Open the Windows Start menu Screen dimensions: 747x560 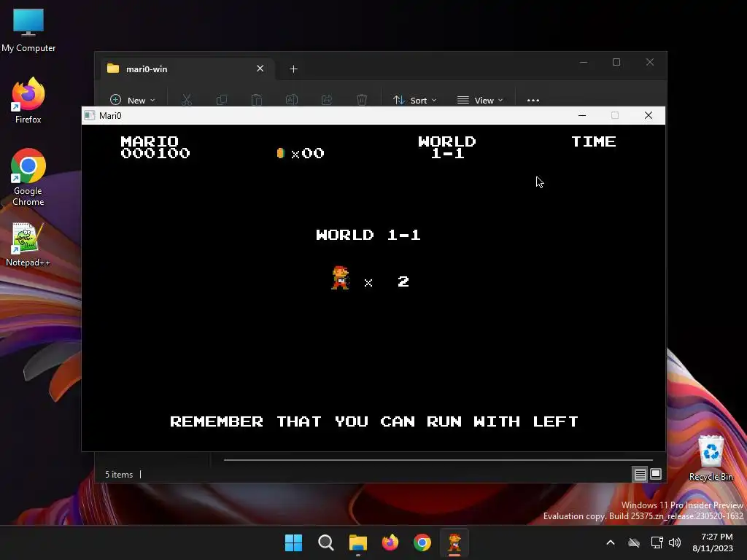[293, 542]
